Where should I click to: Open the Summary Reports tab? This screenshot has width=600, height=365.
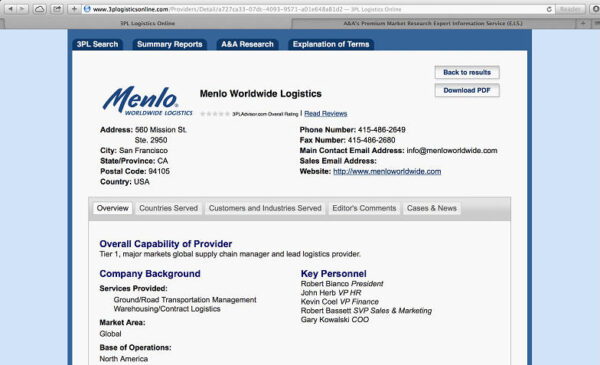pos(170,44)
